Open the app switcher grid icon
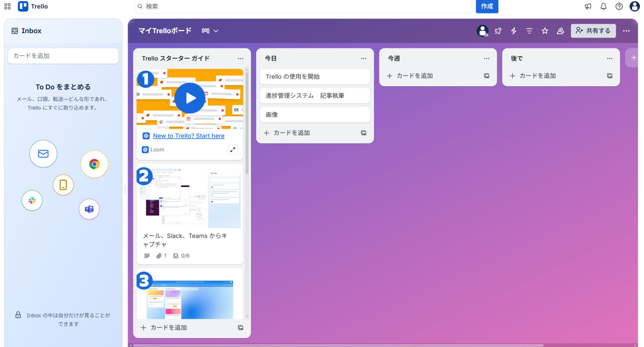Viewport: 644px width, 347px height. pyautogui.click(x=7, y=6)
